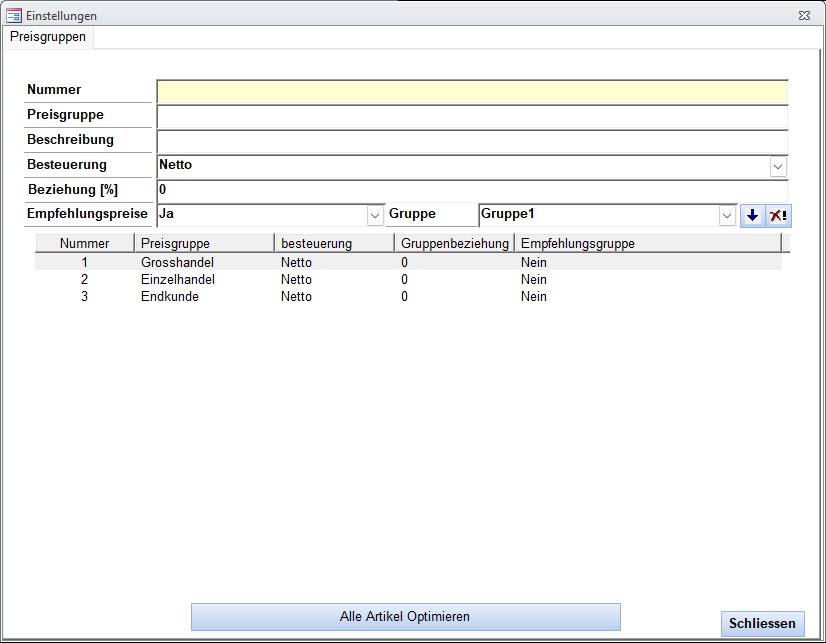Screen dimensions: 826x643
Task: Select the Grosshandel row in the list
Action: [x=178, y=262]
